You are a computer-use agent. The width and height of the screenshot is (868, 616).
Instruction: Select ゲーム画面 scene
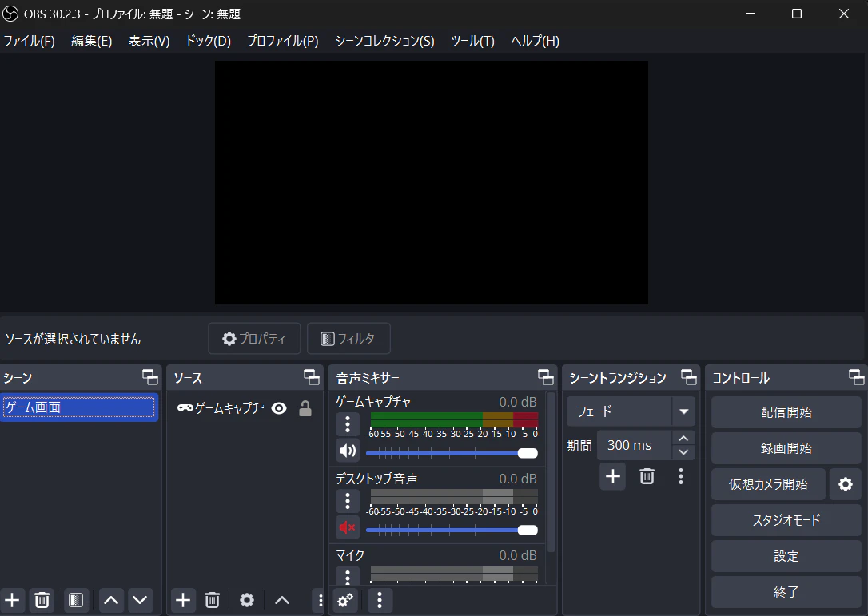pyautogui.click(x=79, y=407)
